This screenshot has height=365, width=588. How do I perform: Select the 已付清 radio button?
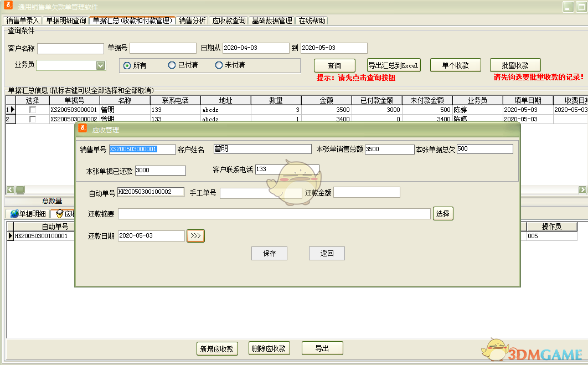(172, 65)
